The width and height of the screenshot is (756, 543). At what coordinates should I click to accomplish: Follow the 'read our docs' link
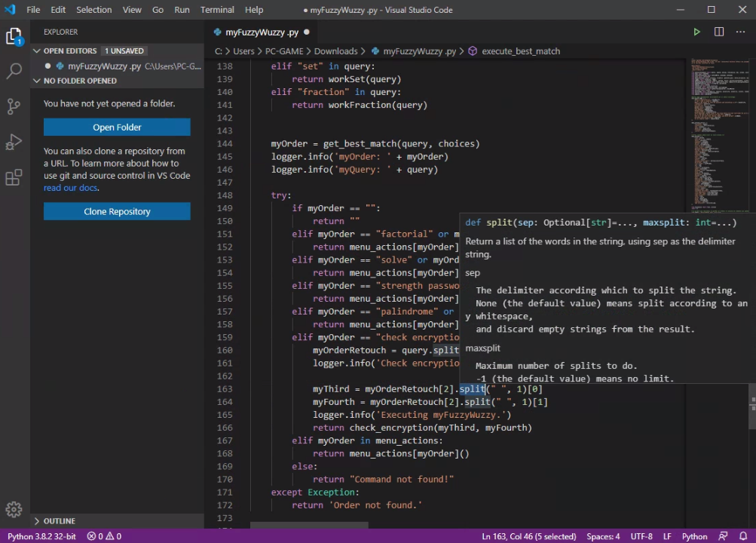pos(70,187)
